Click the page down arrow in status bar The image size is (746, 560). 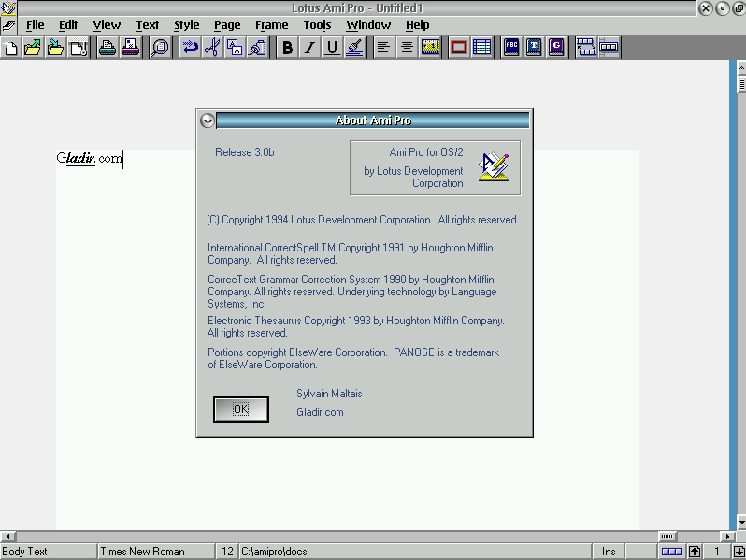tap(739, 552)
